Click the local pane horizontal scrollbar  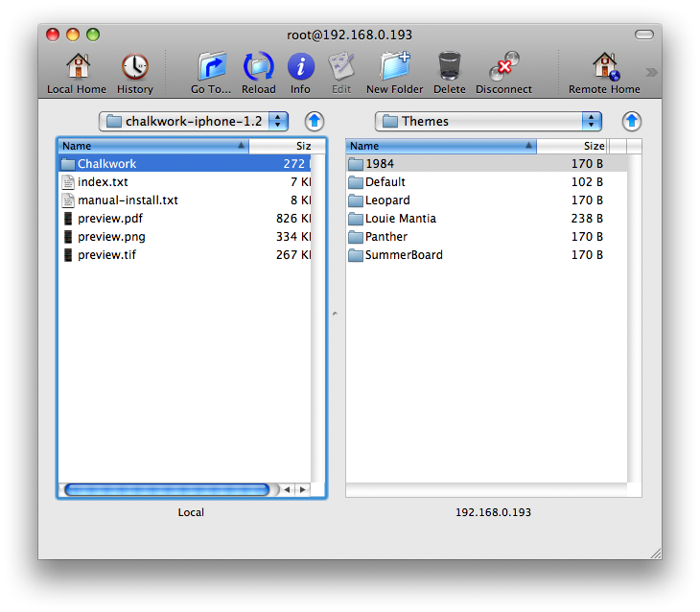click(x=167, y=489)
